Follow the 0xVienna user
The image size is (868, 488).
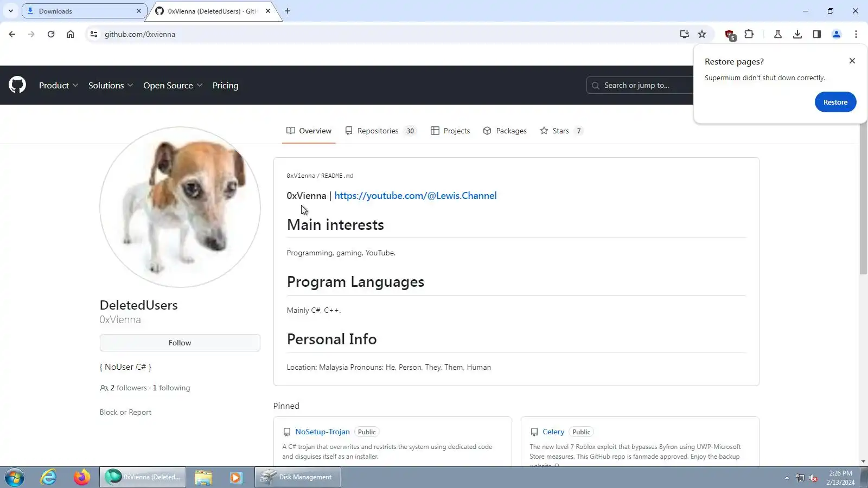(x=180, y=343)
